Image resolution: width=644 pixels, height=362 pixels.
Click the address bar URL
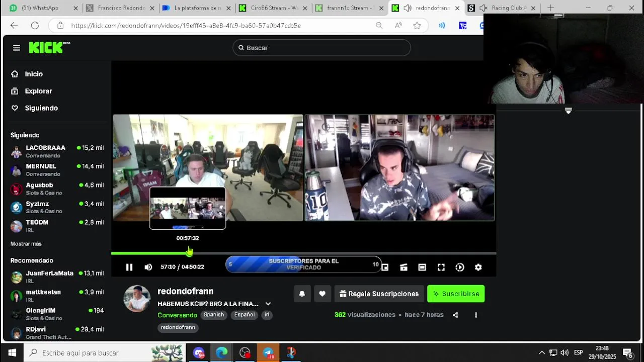click(x=186, y=26)
